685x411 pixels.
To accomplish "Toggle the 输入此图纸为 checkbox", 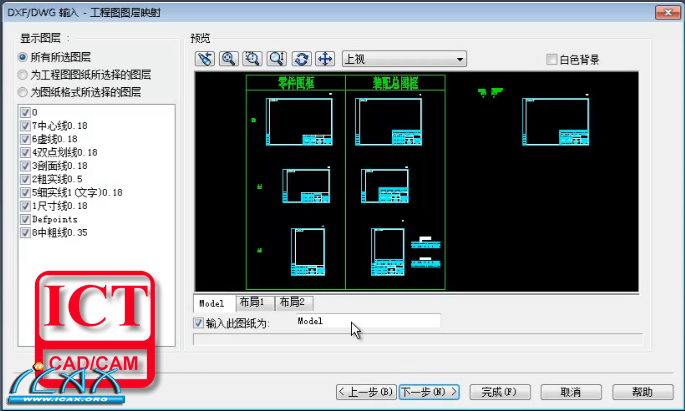I will 199,323.
